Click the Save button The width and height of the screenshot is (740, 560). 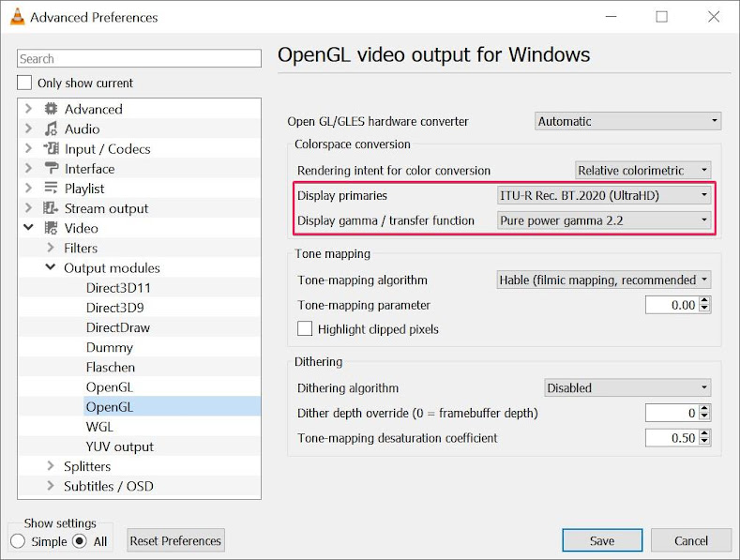click(x=602, y=540)
